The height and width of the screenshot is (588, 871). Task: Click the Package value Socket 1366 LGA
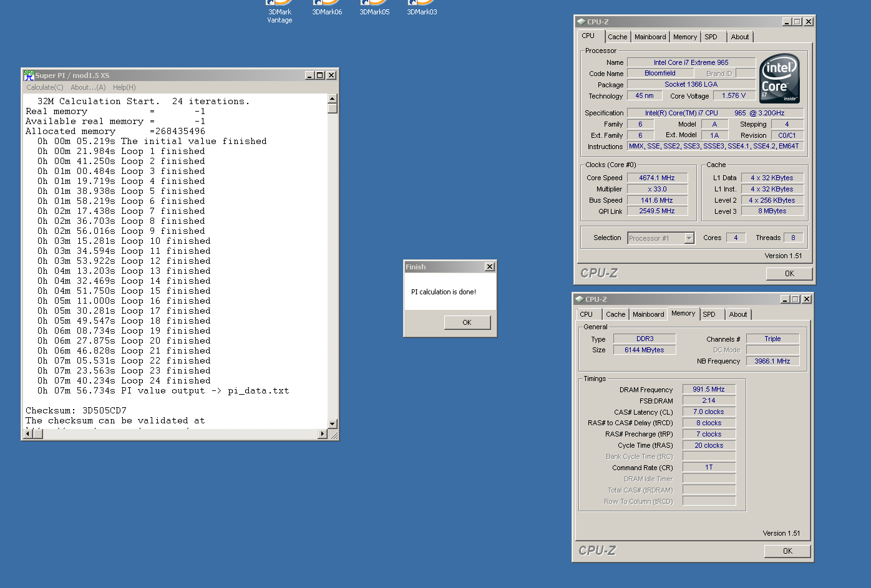(x=691, y=84)
